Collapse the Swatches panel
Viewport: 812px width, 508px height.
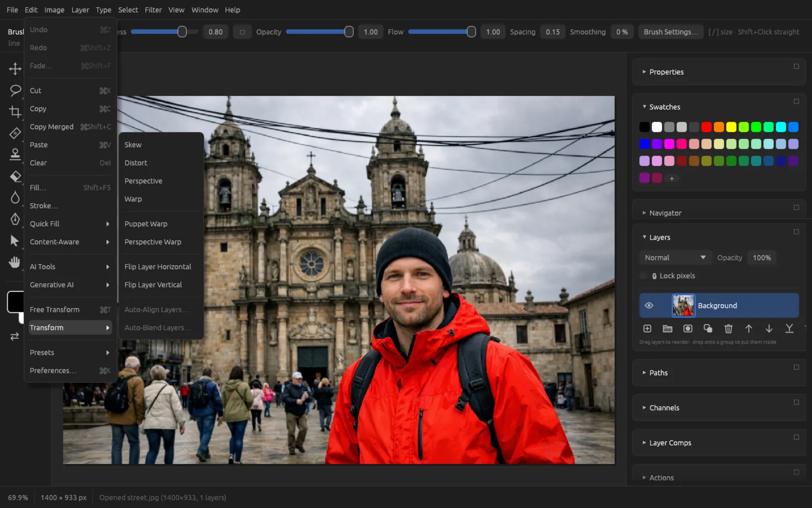(644, 107)
